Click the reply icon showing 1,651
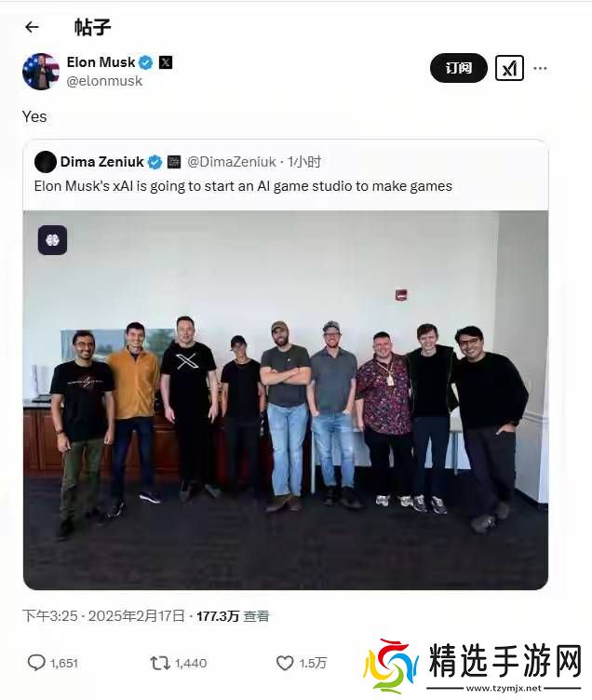 click(x=53, y=663)
